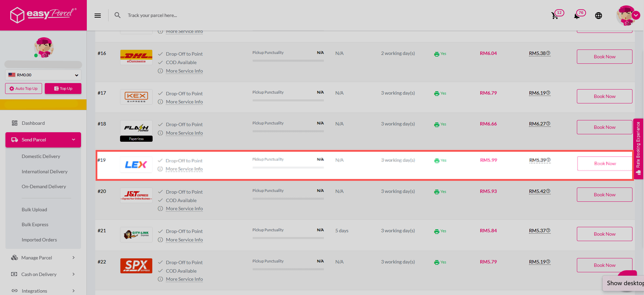Click the DHL eCommerce courier logo
Screen dimensions: 644x295
coord(136,57)
